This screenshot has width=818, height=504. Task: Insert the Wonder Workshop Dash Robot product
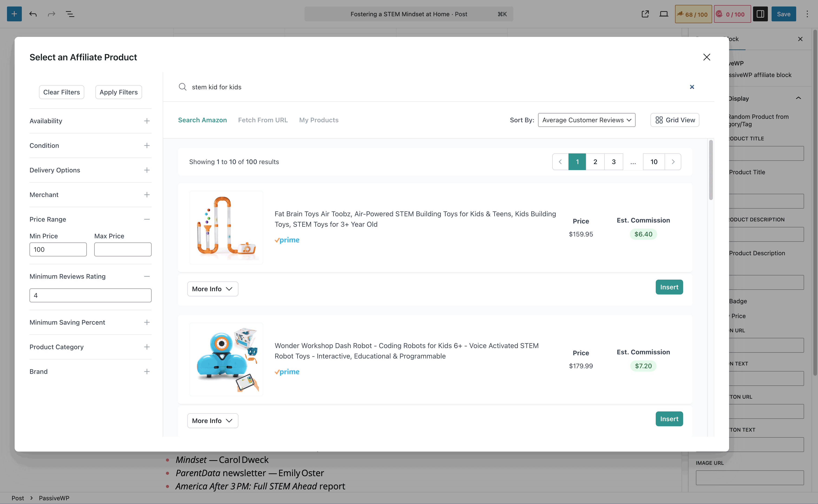point(669,419)
